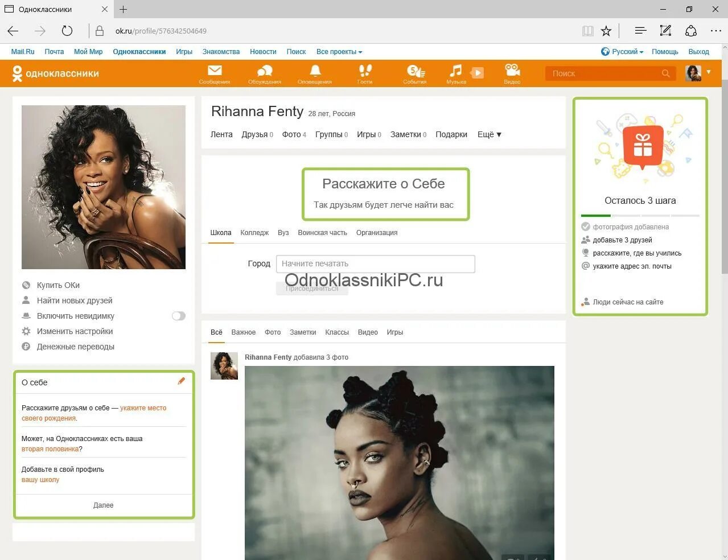Click the вашу школу link
Viewport: 728px width, 560px height.
point(40,480)
